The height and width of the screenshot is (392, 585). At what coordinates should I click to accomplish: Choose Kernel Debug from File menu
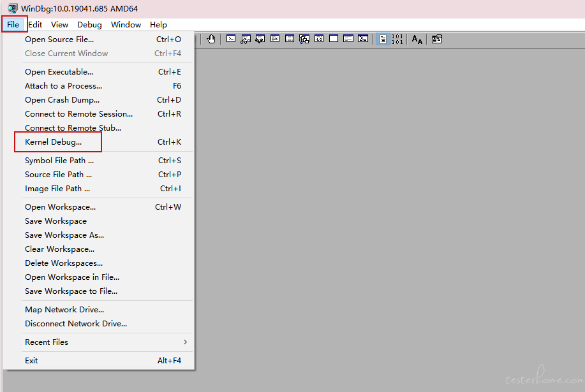(99, 142)
